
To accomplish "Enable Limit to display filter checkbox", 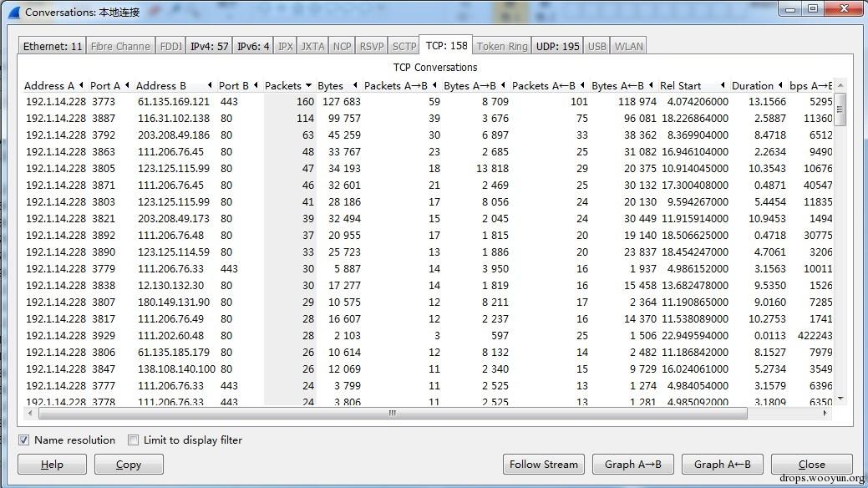I will [133, 440].
